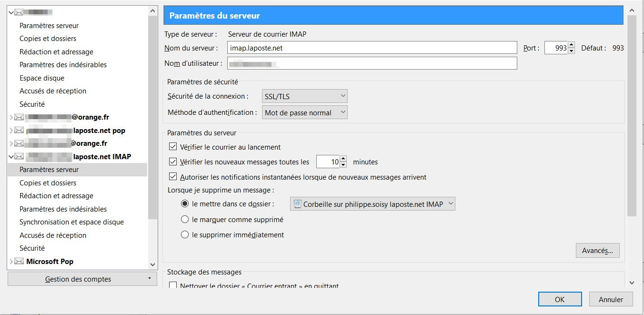Decrease check interval minutes with down arrow
Screen dimensions: 644x315
tap(343, 165)
